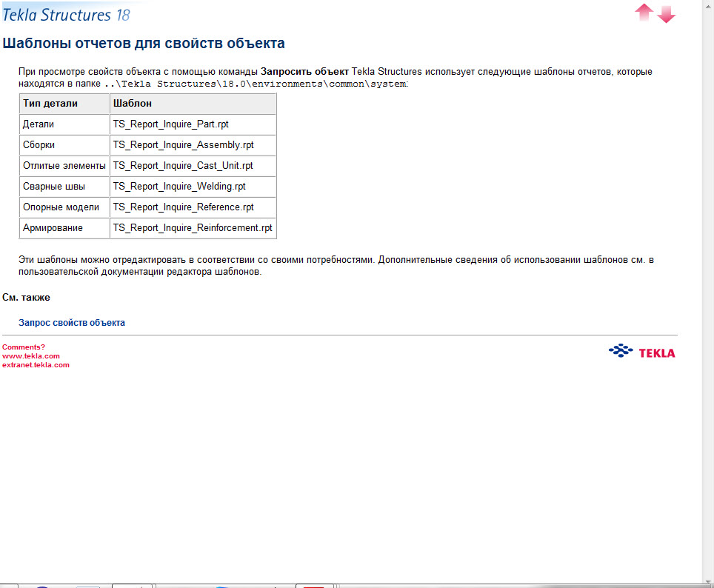Click the Comments? link
This screenshot has width=714, height=588.
pyautogui.click(x=24, y=347)
